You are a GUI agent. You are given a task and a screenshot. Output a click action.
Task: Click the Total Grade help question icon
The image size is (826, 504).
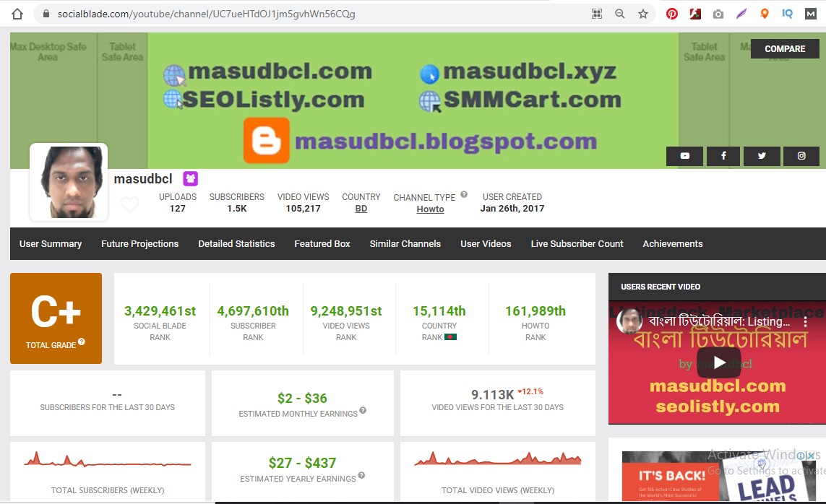(x=82, y=342)
